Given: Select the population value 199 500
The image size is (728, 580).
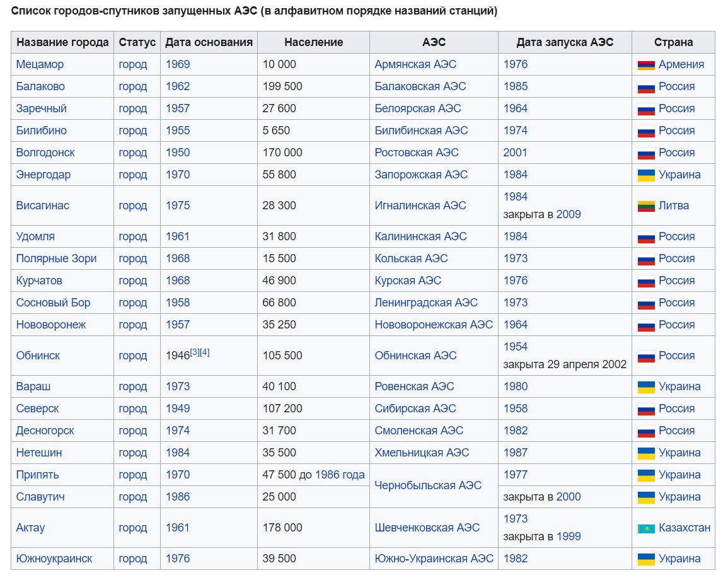Looking at the screenshot, I should (x=282, y=86).
